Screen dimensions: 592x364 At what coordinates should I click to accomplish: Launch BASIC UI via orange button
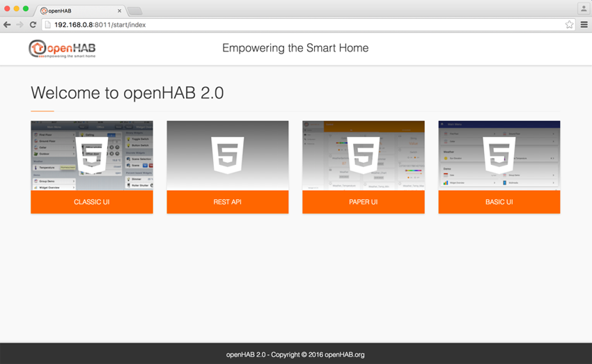499,202
